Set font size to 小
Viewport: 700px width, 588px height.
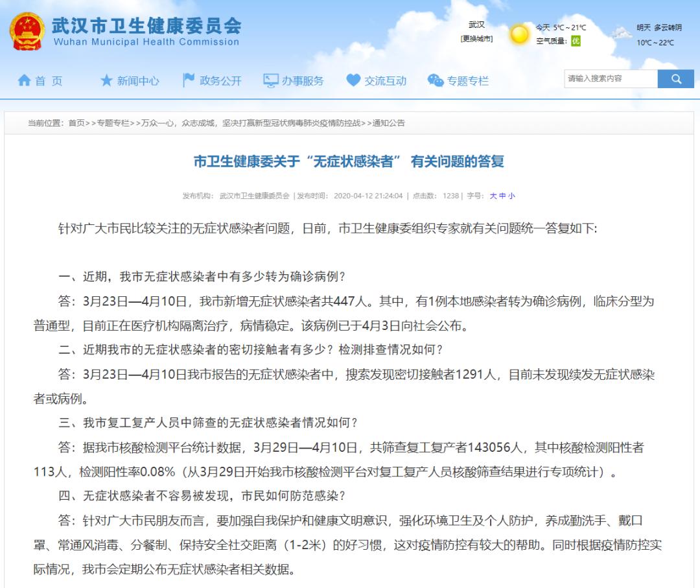511,196
